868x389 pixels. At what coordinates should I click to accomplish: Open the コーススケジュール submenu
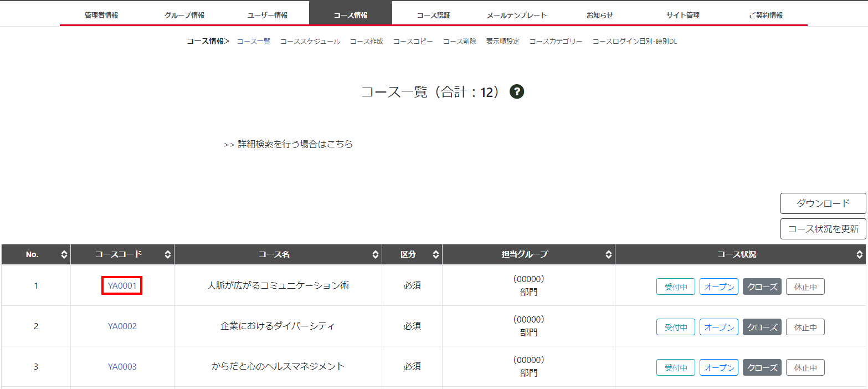pyautogui.click(x=310, y=42)
